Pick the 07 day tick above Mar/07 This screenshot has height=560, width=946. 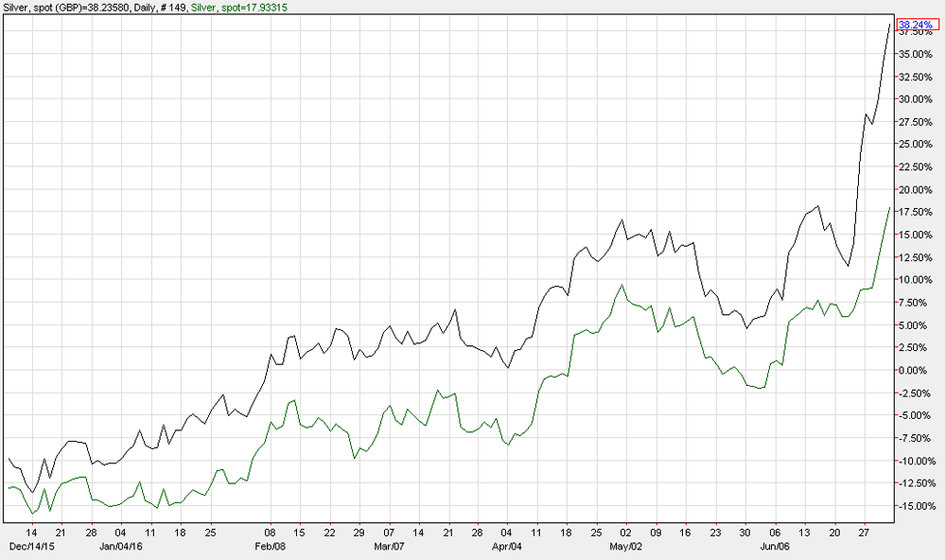coord(389,533)
